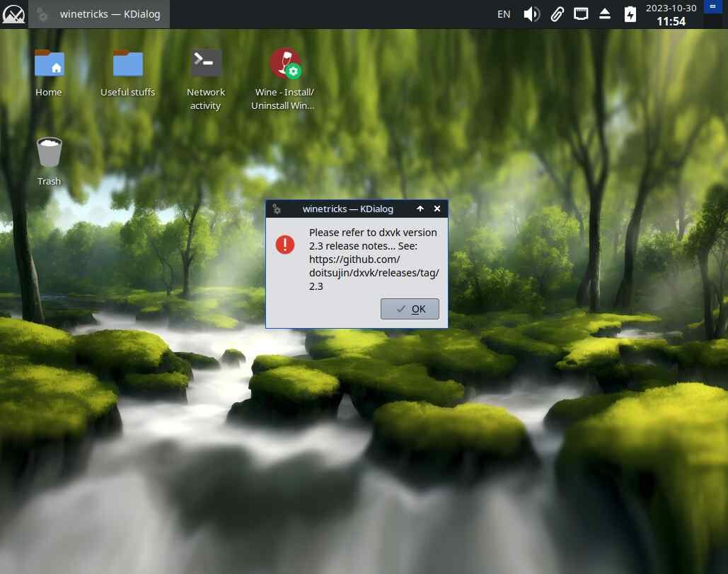Select the Home folder desktop icon

50,73
